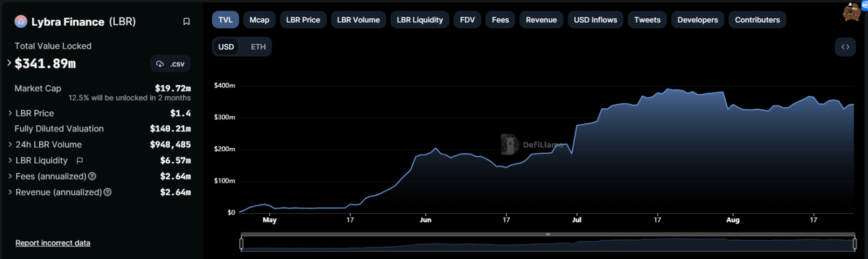This screenshot has height=259, width=868.
Task: Enable the Contributers chart overlay
Action: 757,20
